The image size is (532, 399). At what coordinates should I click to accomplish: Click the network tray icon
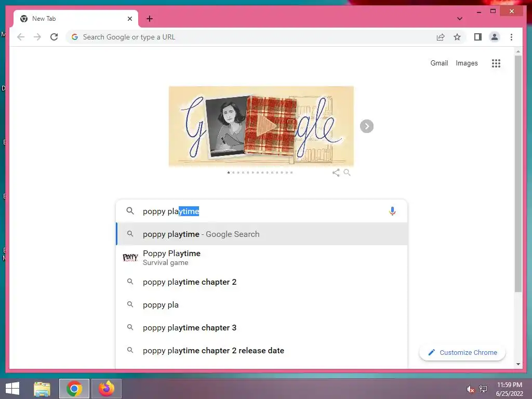(x=484, y=389)
